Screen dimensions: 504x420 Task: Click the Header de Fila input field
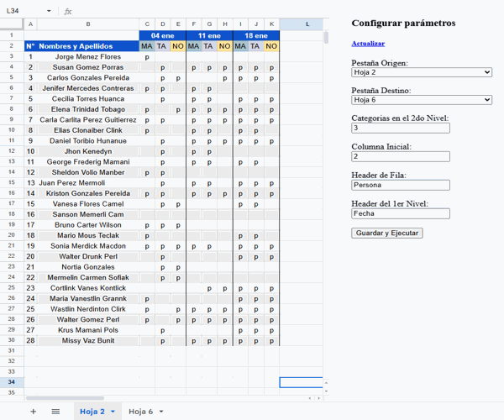[401, 185]
